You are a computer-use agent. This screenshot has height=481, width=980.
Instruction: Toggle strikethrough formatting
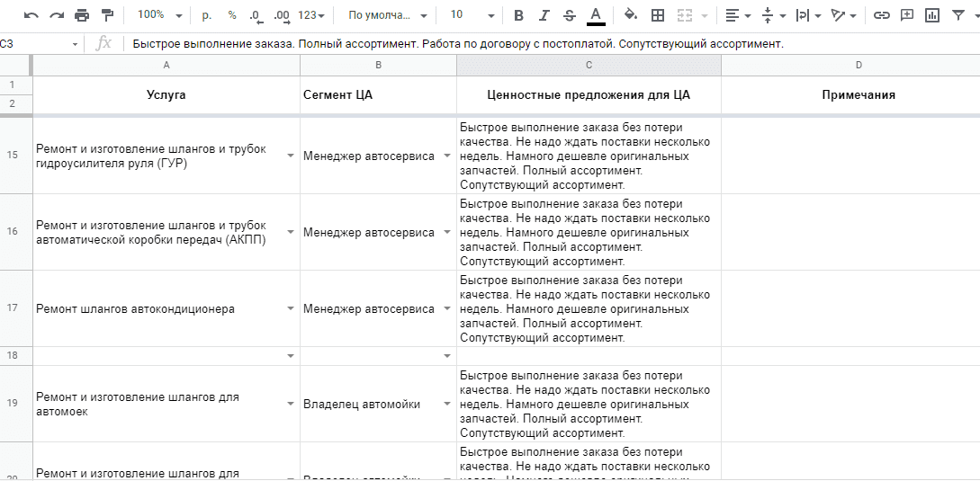tap(569, 15)
